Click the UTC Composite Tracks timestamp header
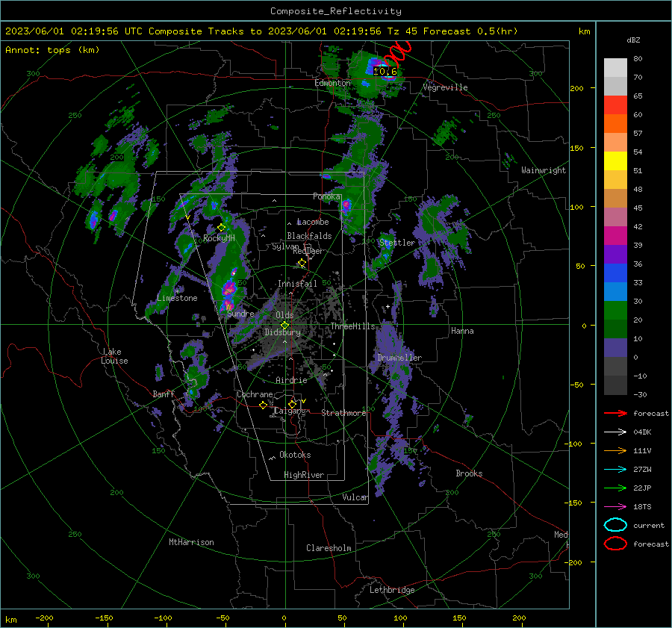This screenshot has height=628, width=672. (x=261, y=31)
